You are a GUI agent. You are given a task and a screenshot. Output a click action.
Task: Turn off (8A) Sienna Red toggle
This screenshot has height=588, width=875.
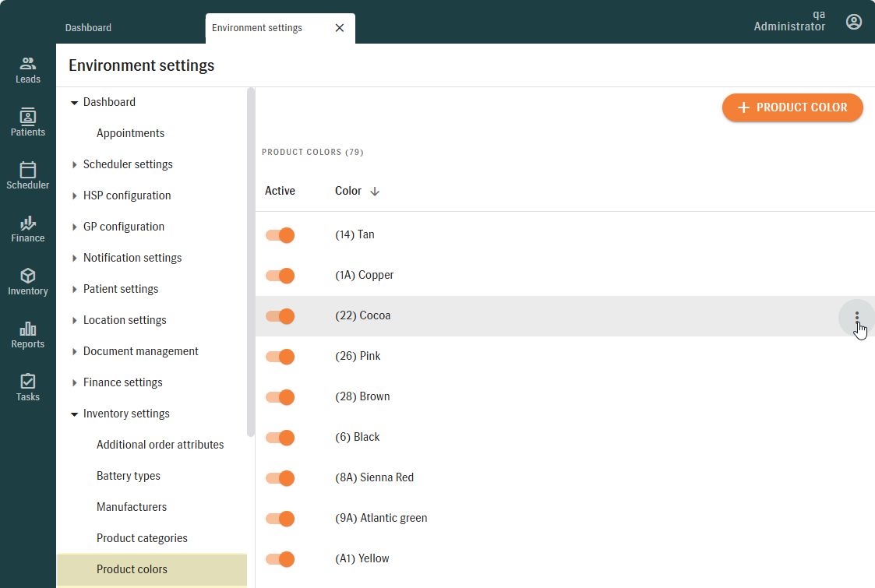(280, 478)
